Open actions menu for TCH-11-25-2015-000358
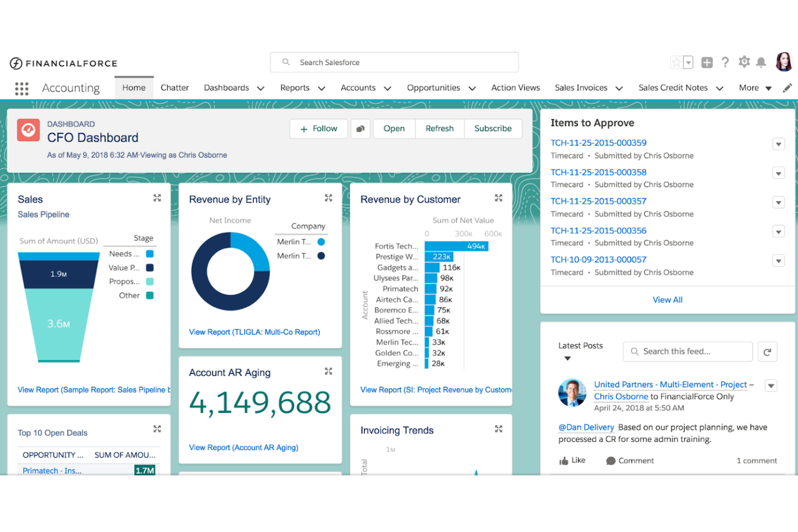This screenshot has height=532, width=798. pyautogui.click(x=778, y=173)
